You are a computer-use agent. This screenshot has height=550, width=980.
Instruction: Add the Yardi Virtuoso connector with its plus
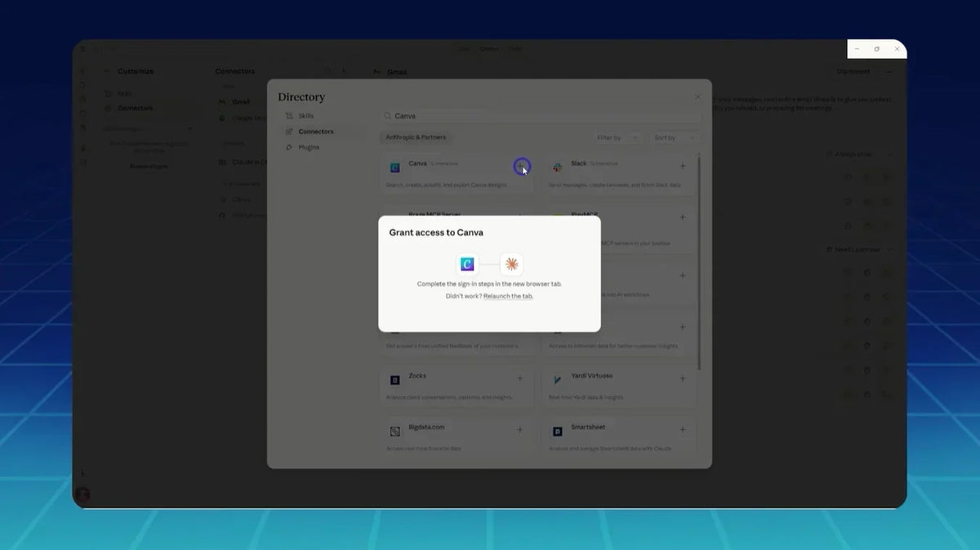683,378
